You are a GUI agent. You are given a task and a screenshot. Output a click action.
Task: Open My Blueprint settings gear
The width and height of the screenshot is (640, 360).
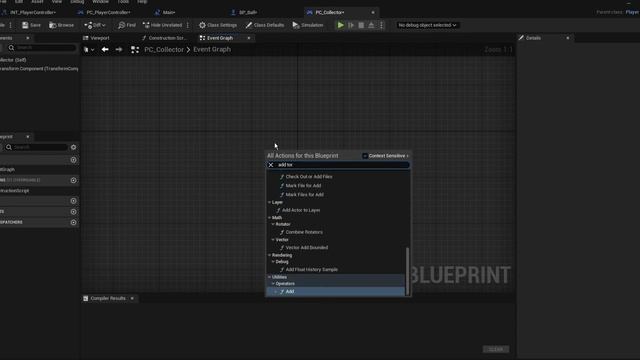tap(73, 147)
